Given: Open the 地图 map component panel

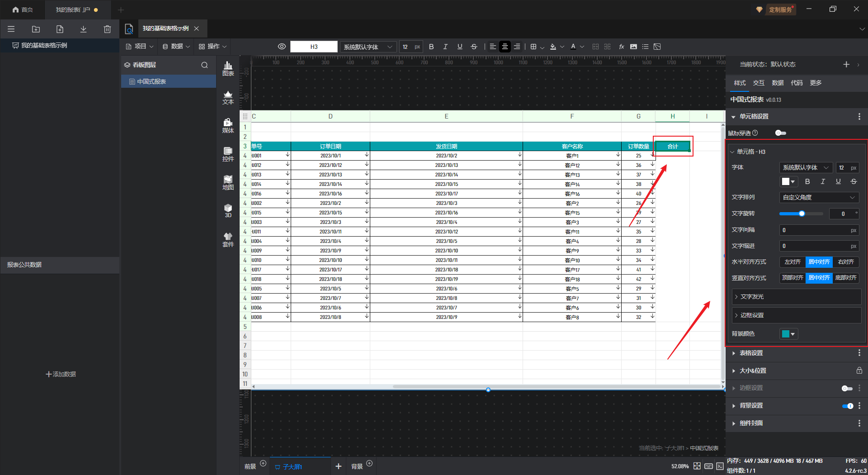Looking at the screenshot, I should [x=228, y=183].
